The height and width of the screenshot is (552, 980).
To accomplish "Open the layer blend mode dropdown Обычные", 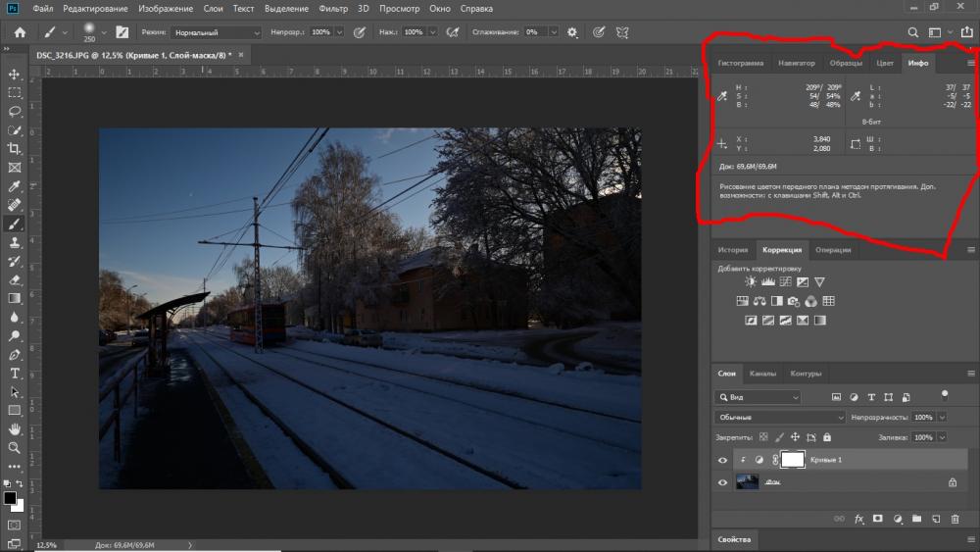I will point(780,417).
